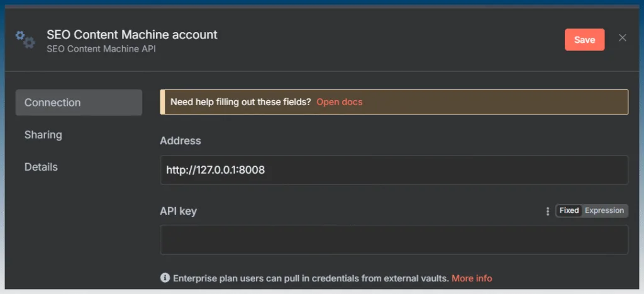Switch API key mode to Expression
Viewport: 644px width, 294px height.
click(604, 210)
